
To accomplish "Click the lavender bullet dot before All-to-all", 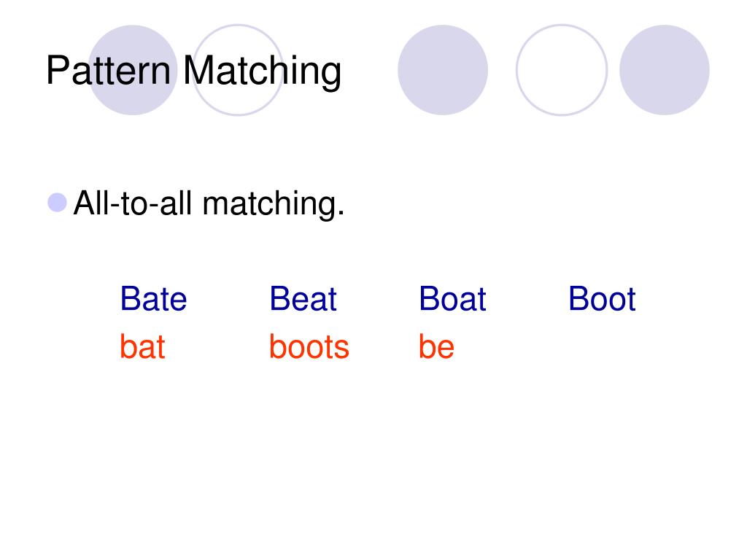I will 57,203.
